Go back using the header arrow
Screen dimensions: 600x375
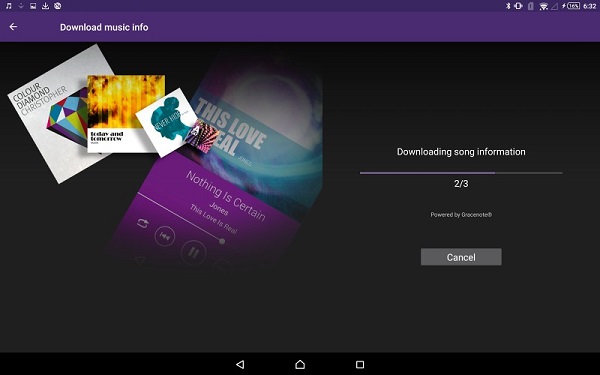coord(13,27)
